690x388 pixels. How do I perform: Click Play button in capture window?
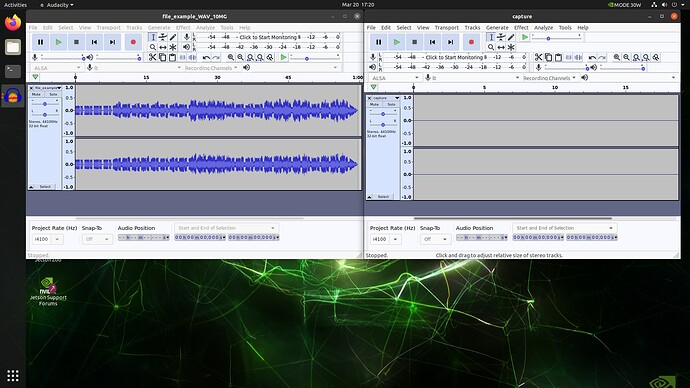coord(396,42)
